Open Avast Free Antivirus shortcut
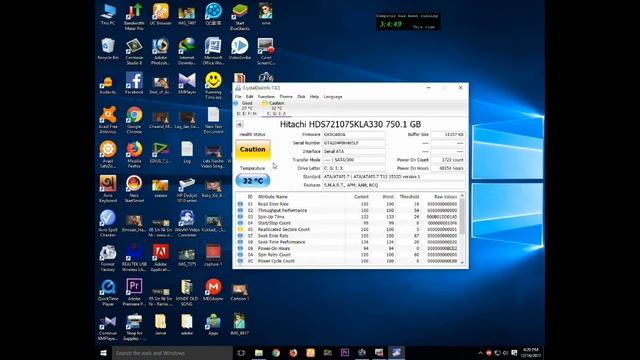Image resolution: width=640 pixels, height=360 pixels. (x=108, y=121)
